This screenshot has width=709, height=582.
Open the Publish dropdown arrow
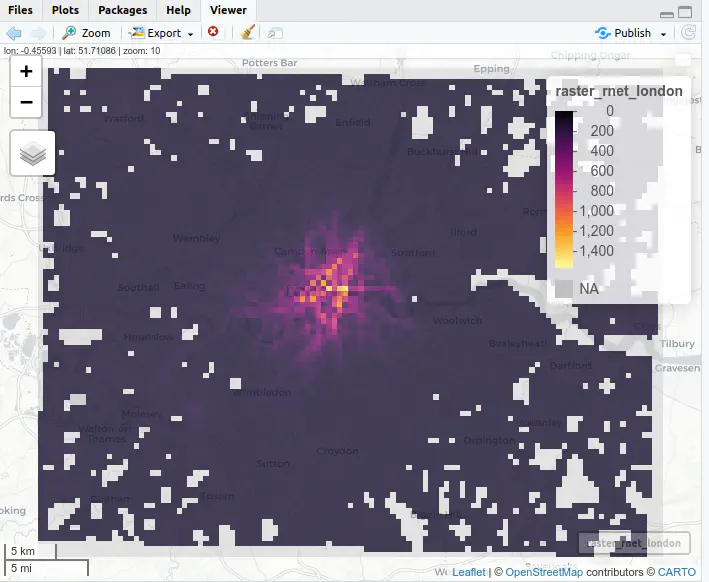pos(663,33)
